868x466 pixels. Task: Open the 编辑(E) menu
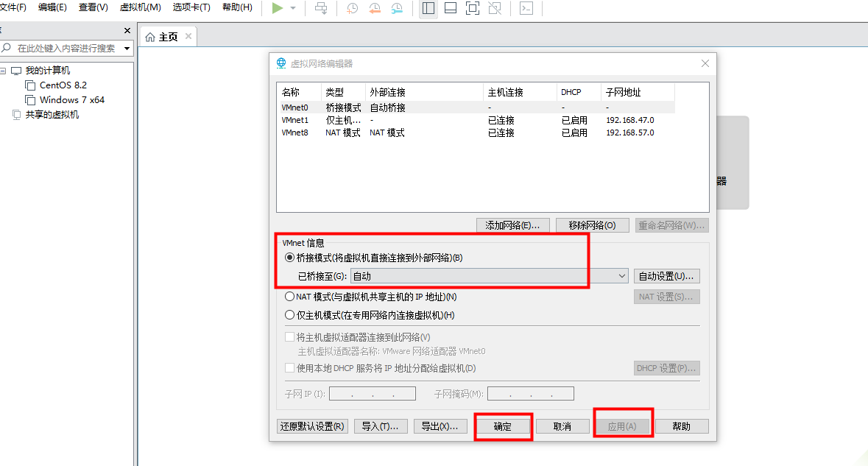52,7
